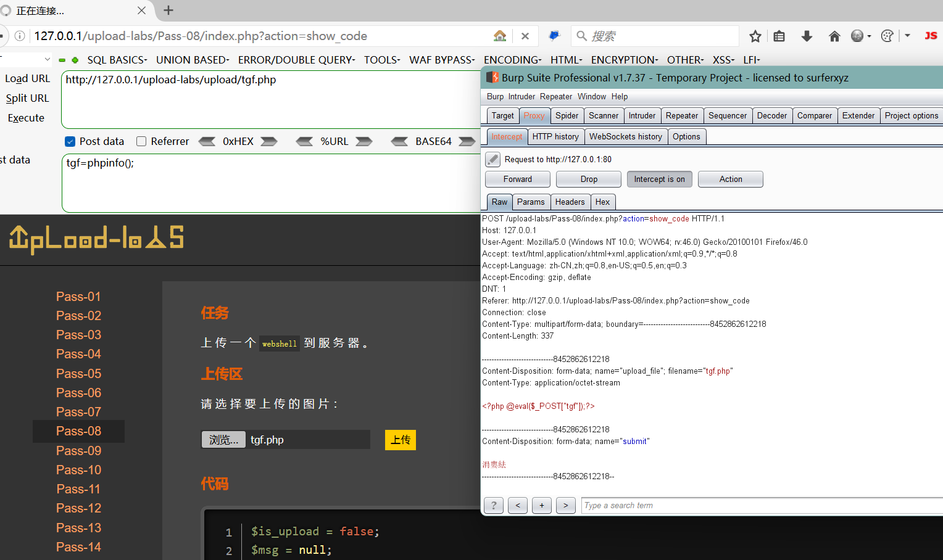Image resolution: width=943 pixels, height=560 pixels.
Task: Click the house icon in the address bar
Action: [x=500, y=36]
